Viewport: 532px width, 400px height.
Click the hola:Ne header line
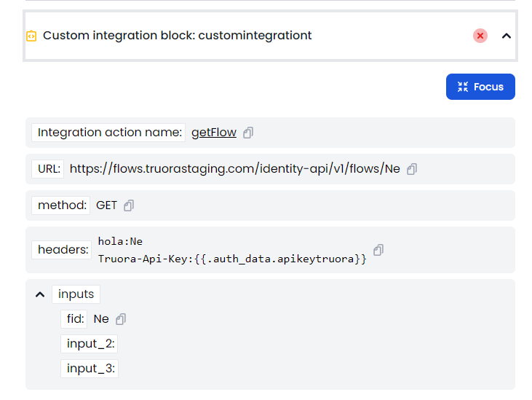pos(120,241)
